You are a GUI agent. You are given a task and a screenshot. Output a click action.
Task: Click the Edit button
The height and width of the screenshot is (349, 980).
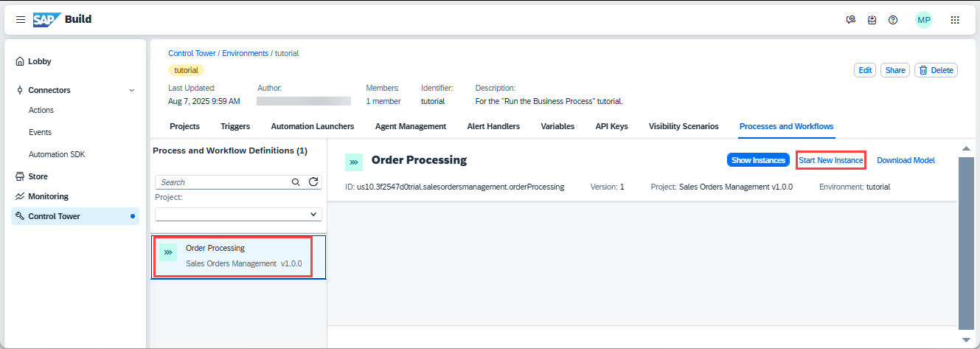[x=865, y=70]
